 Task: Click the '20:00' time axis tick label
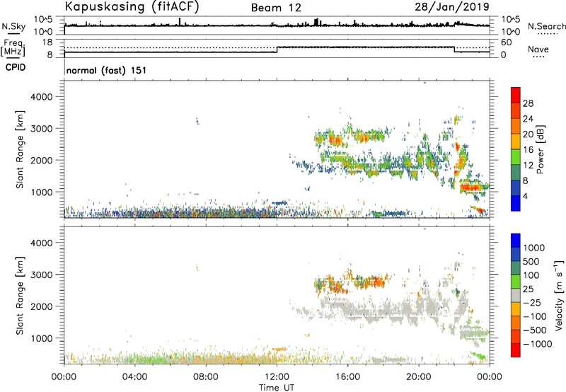tap(419, 377)
